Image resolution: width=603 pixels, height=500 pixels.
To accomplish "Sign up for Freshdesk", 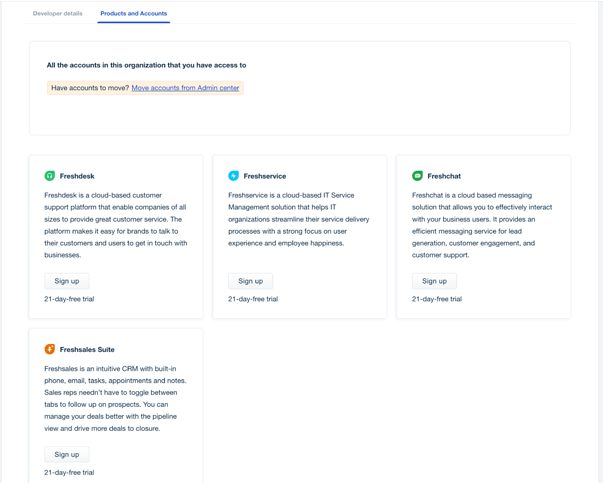I will (x=67, y=281).
